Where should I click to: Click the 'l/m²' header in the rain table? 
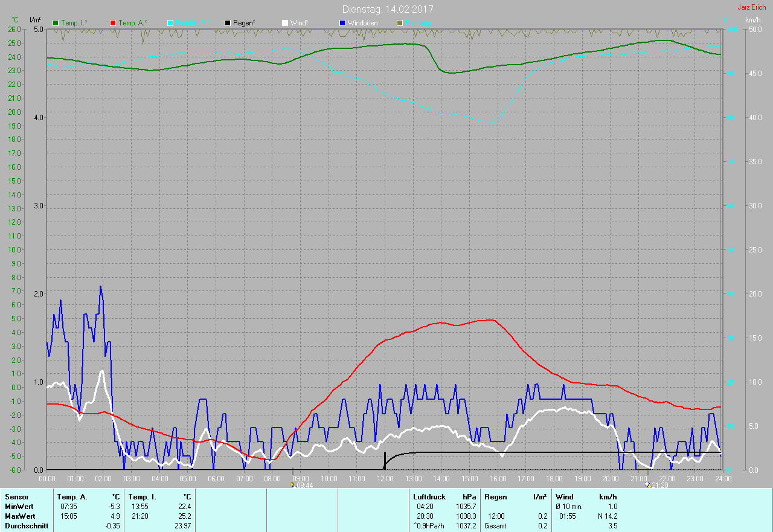pyautogui.click(x=540, y=497)
